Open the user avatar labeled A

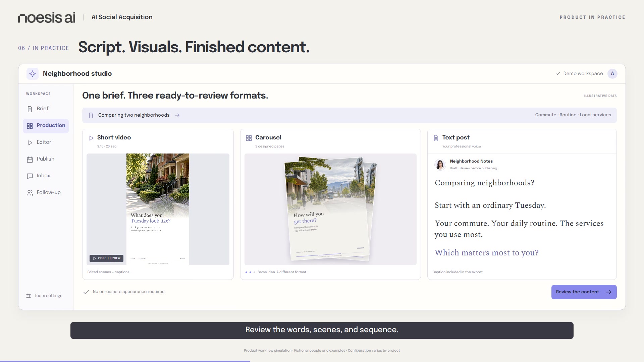612,73
